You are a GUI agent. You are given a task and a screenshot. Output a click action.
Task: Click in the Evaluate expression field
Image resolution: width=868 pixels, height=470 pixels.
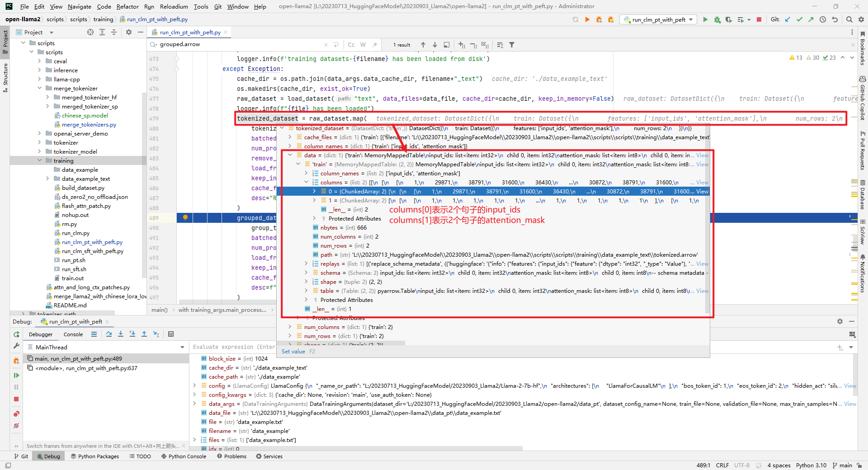pyautogui.click(x=233, y=347)
